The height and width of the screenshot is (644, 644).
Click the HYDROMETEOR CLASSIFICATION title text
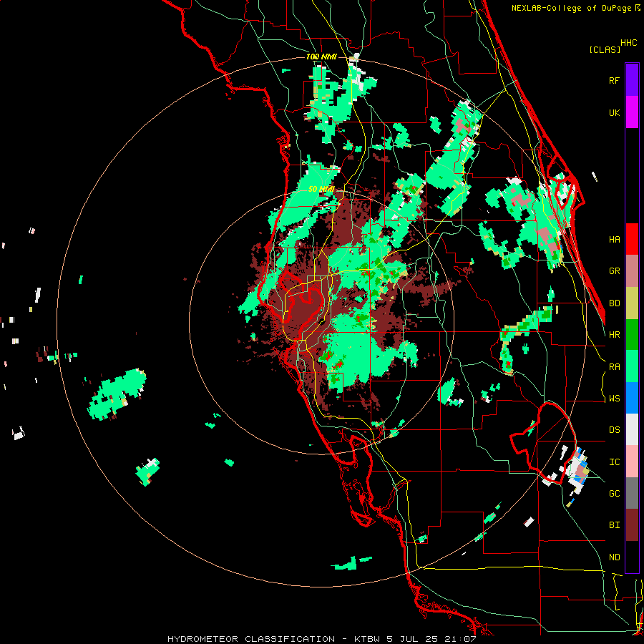[251, 639]
